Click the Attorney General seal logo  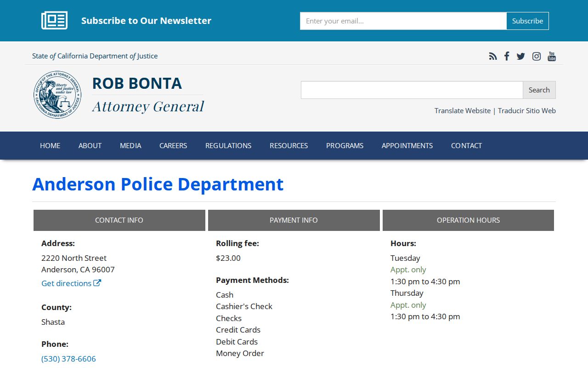point(57,95)
